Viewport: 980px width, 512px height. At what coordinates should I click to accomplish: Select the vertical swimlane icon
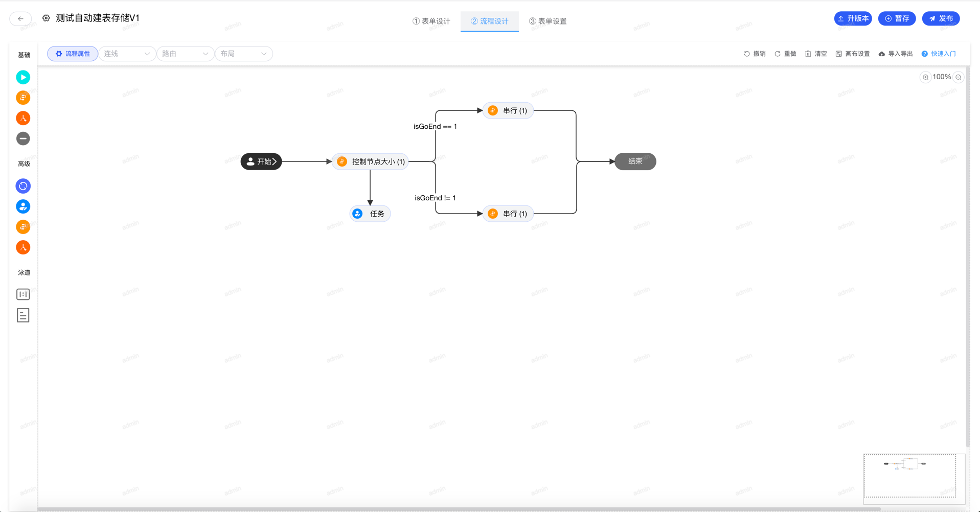point(23,294)
